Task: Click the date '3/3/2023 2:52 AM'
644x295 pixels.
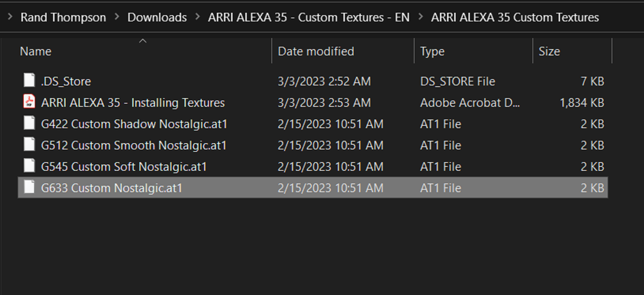Action: [x=324, y=81]
